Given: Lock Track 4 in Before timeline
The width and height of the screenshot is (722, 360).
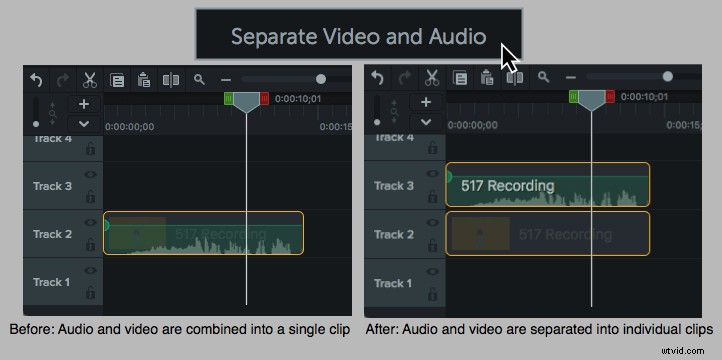Looking at the screenshot, I should point(91,149).
